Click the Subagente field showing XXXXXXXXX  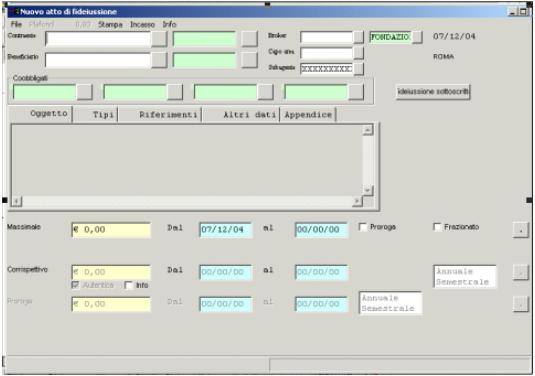click(x=327, y=69)
